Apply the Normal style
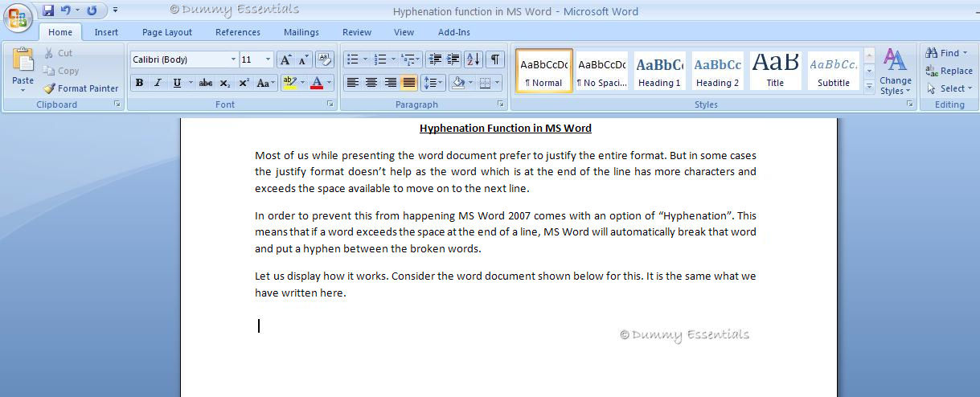Screen dimensions: 980x397 [544, 71]
